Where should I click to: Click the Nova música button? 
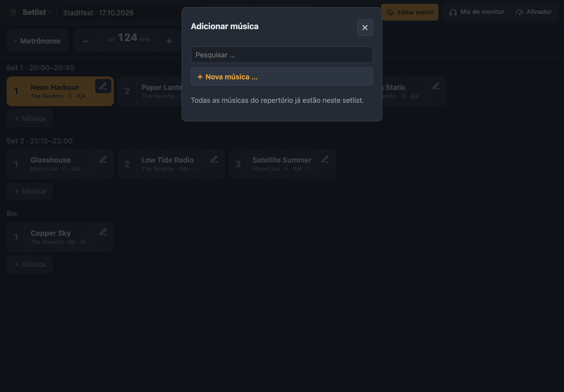click(282, 77)
